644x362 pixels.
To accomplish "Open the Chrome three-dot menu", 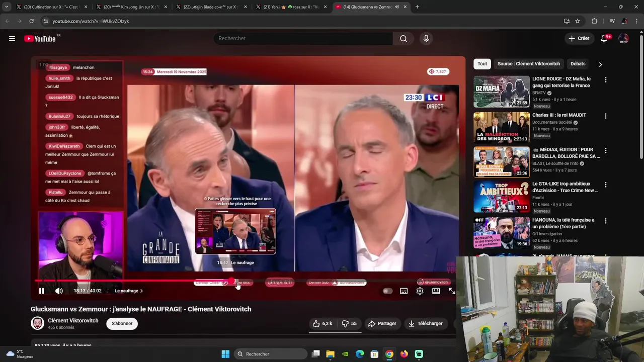I will click(x=637, y=21).
